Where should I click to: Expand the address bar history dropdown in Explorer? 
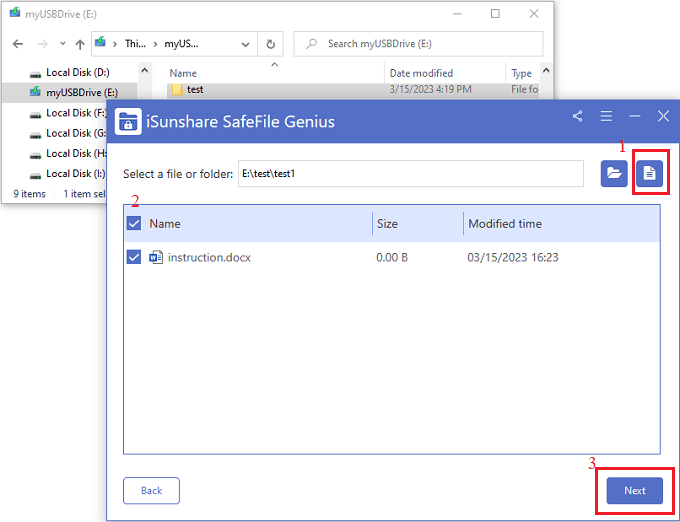click(245, 44)
